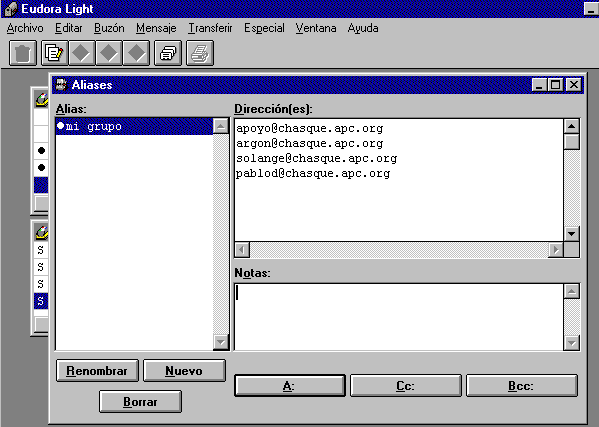The width and height of the screenshot is (599, 427).
Task: Open the Mensaje menu
Action: [156, 28]
